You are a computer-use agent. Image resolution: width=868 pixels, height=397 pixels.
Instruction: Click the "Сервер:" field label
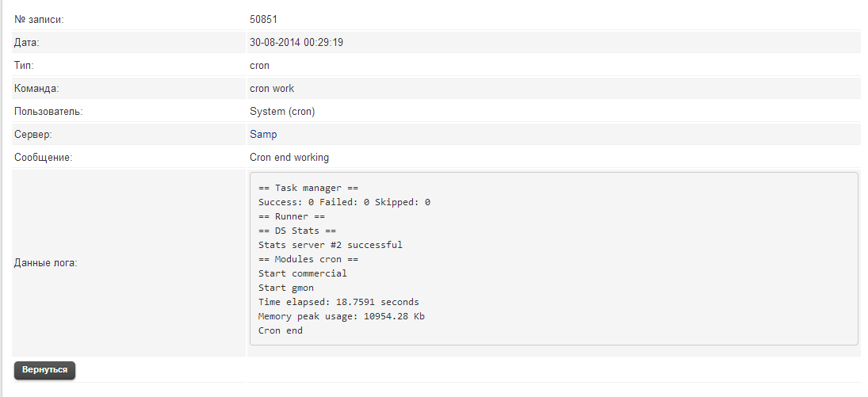click(x=33, y=135)
